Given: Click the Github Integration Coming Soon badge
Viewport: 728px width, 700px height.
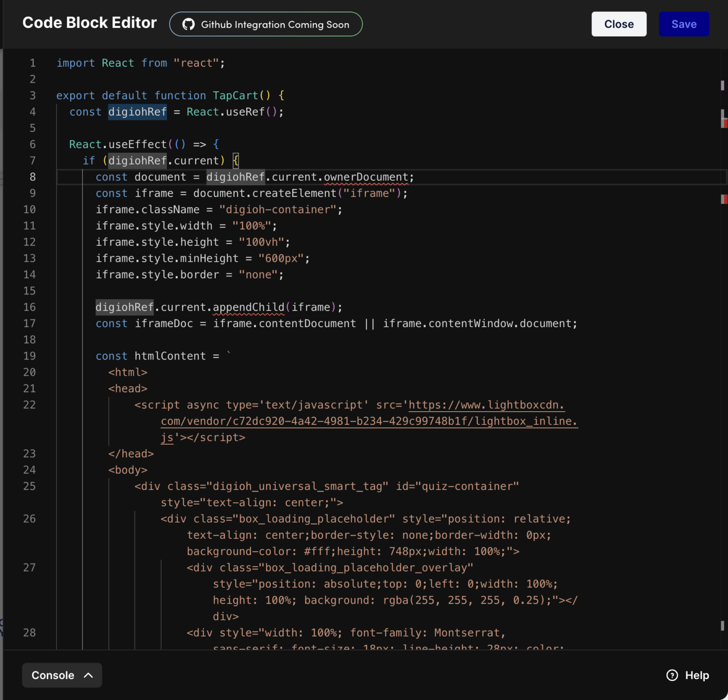Looking at the screenshot, I should [x=266, y=25].
